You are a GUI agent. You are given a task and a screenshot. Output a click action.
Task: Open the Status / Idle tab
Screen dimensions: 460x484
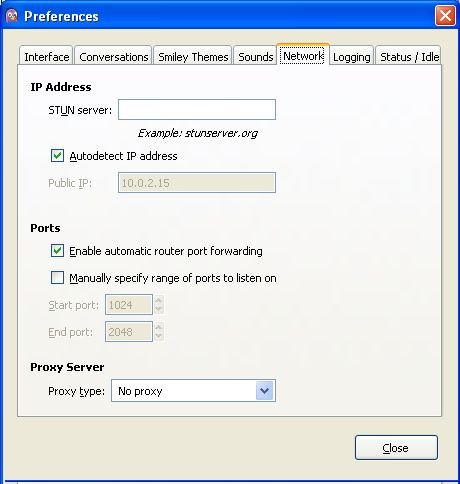[409, 56]
